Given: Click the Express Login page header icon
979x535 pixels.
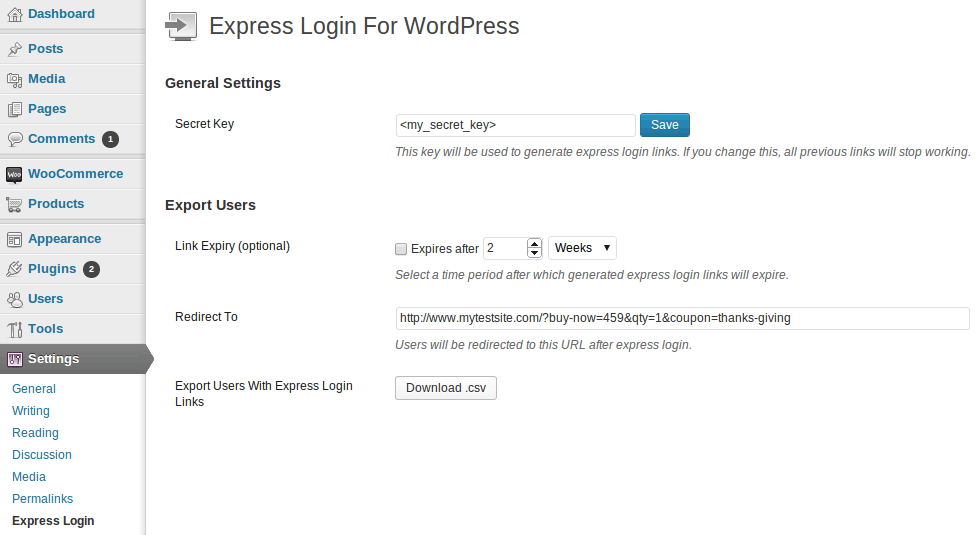Looking at the screenshot, I should [181, 26].
